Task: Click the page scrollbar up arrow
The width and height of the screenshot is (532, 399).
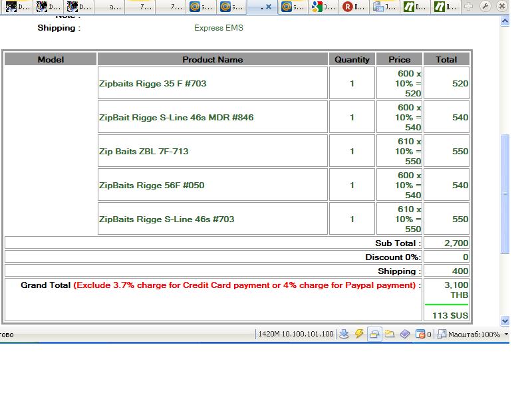Action: coord(505,21)
